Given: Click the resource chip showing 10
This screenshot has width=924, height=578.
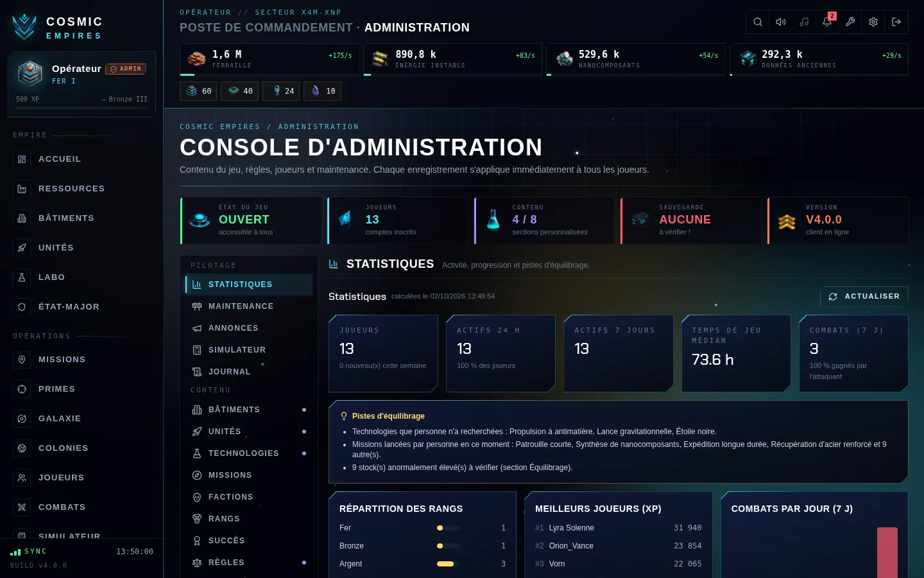Looking at the screenshot, I should (x=322, y=91).
